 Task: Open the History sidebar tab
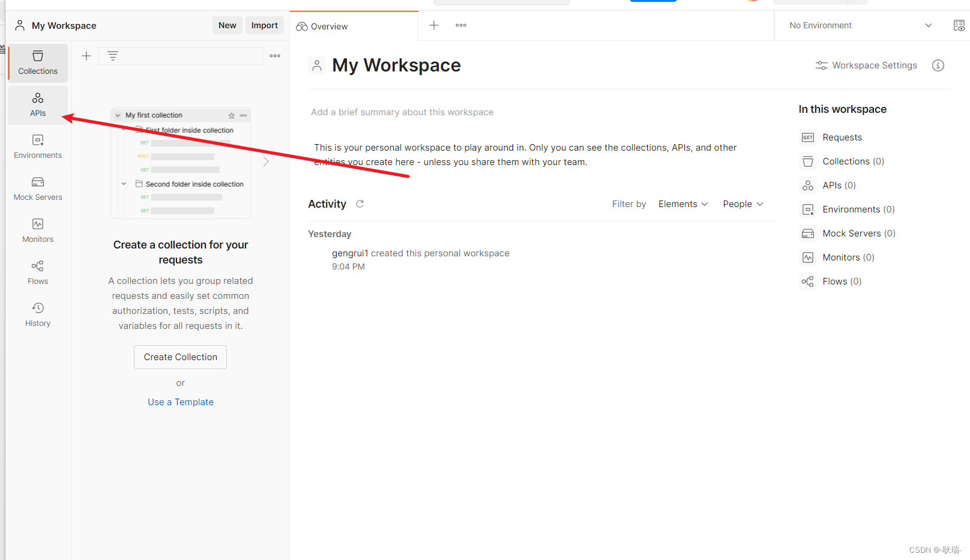(x=38, y=315)
